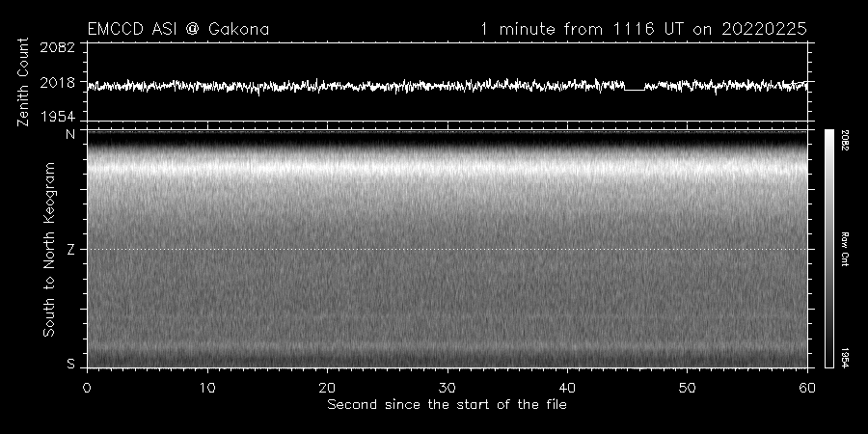The height and width of the screenshot is (434, 868).
Task: Click the 30 second tick label
Action: click(x=448, y=388)
